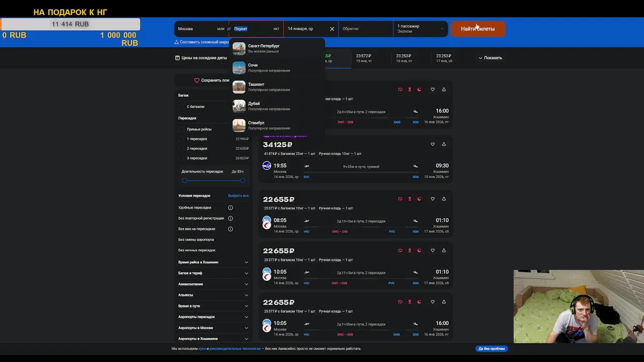Click the Найти билеты button

pyautogui.click(x=478, y=29)
